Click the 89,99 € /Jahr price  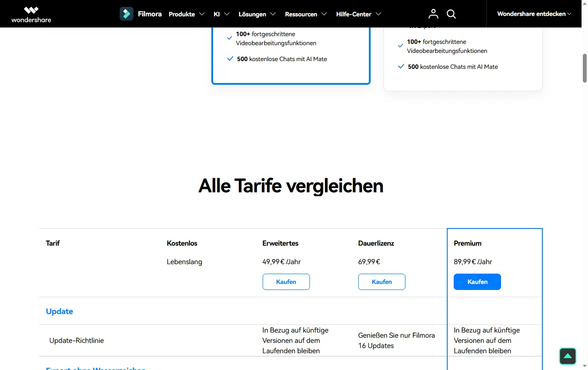[473, 262]
